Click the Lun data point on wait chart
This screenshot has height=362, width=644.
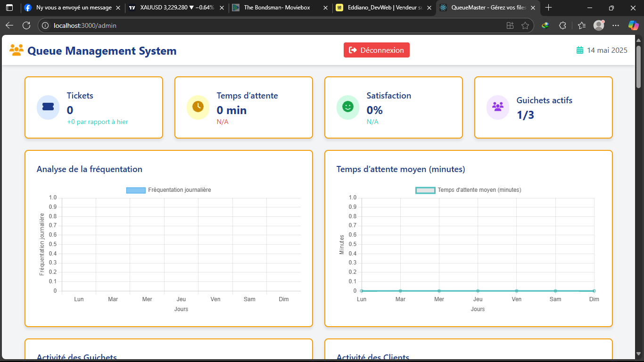click(x=362, y=291)
